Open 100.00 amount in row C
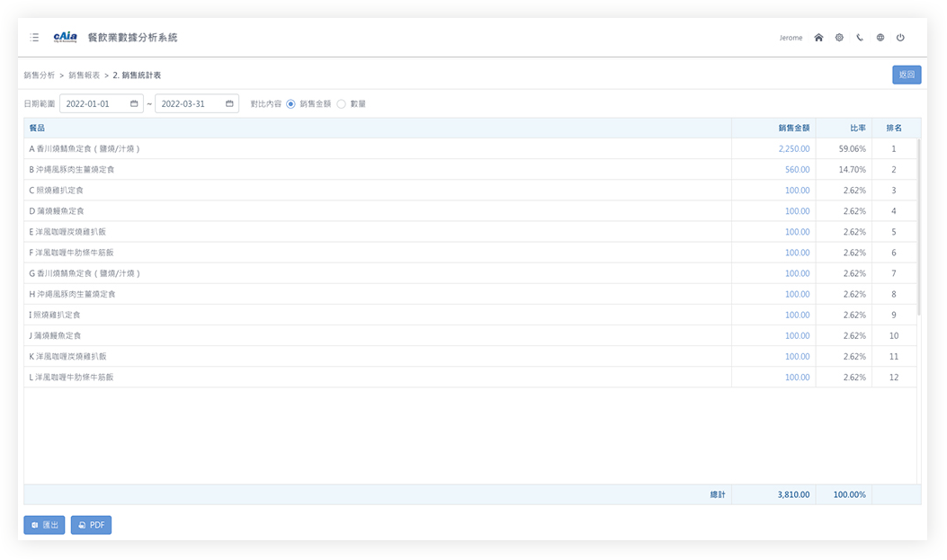Viewport: 947px width, 560px height. pyautogui.click(x=797, y=190)
